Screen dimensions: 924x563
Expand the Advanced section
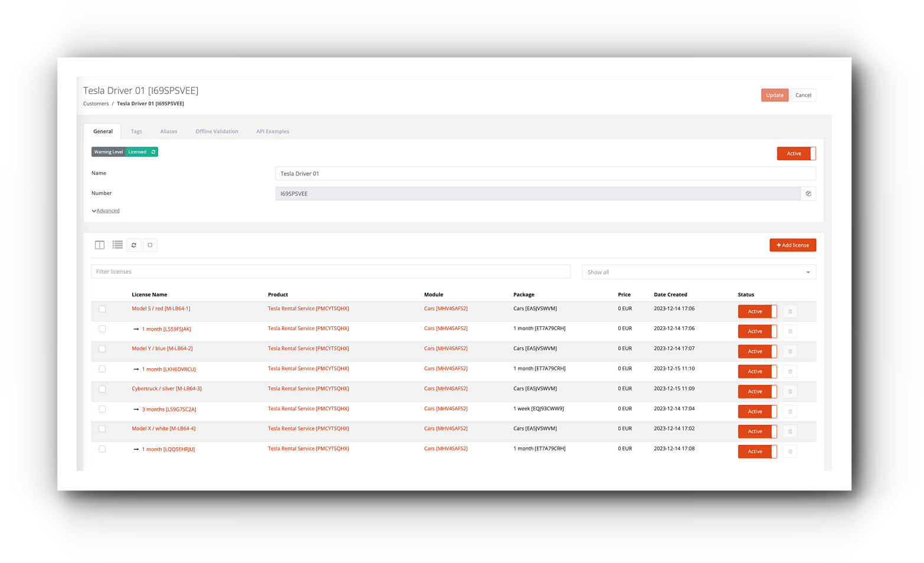pyautogui.click(x=106, y=211)
